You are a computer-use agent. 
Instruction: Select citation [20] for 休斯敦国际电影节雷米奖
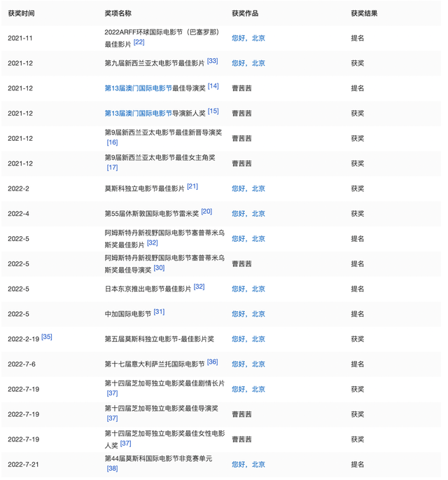point(206,212)
